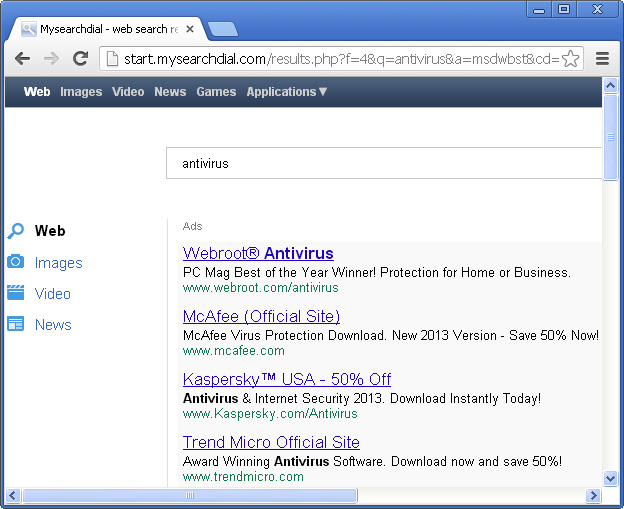Screen dimensions: 624x509
Task: Choose Web in left sidebar
Action: (x=50, y=231)
